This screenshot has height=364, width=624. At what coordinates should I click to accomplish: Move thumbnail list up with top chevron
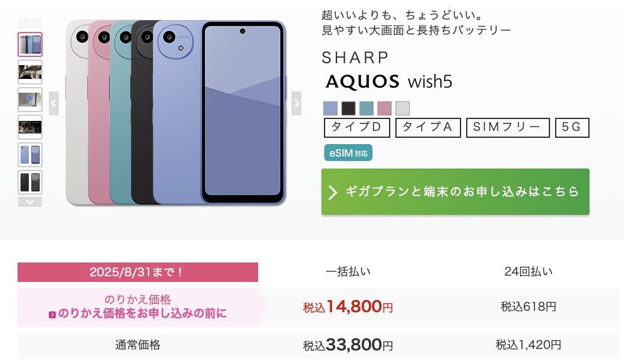pos(30,23)
